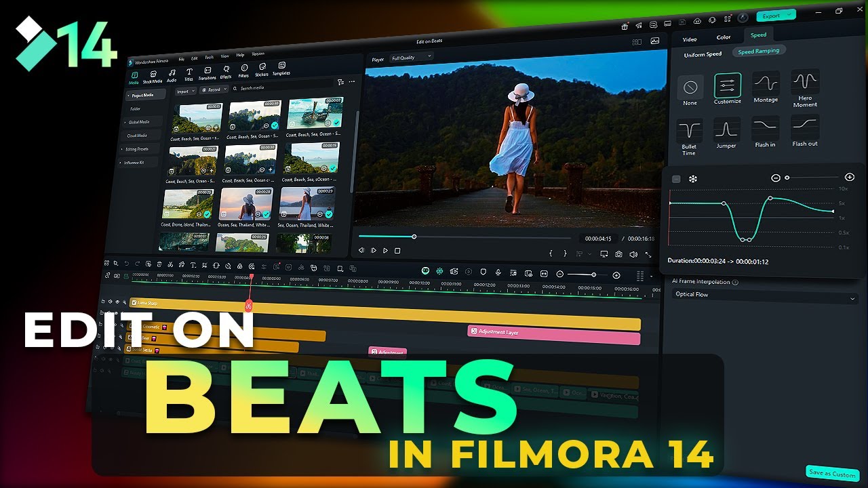Take a snapshot with the camera icon
Screen dimensions: 868x488
click(619, 254)
